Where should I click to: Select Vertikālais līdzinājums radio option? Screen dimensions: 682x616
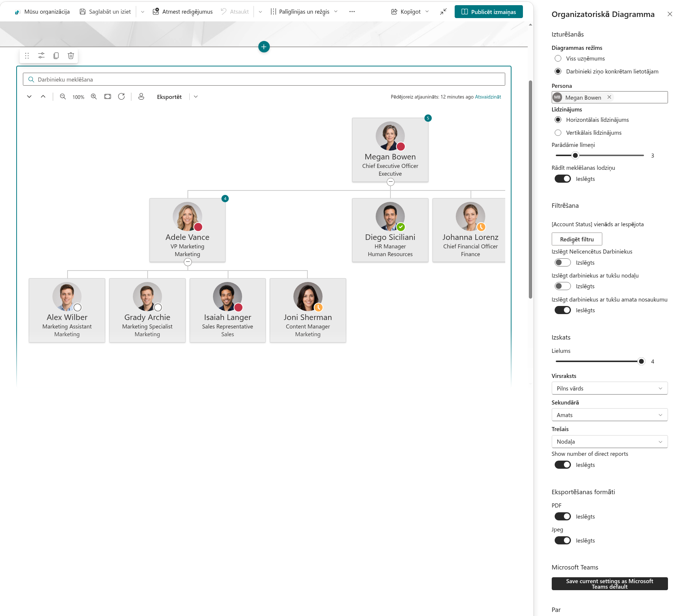(x=558, y=133)
